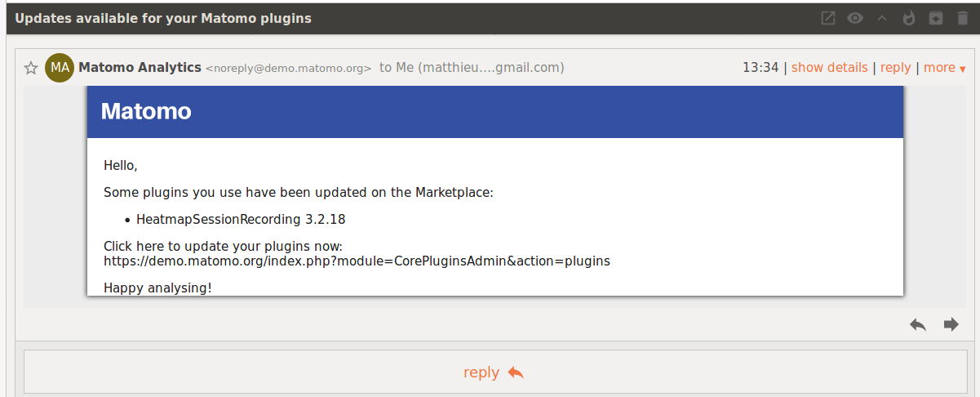
Task: Open the CorePluginsAdmin update URL
Action: pos(357,261)
